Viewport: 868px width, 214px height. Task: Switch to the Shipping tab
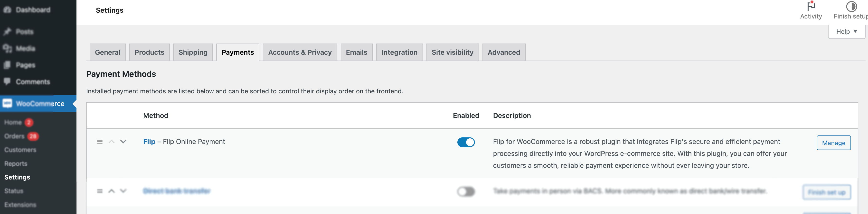(x=193, y=52)
